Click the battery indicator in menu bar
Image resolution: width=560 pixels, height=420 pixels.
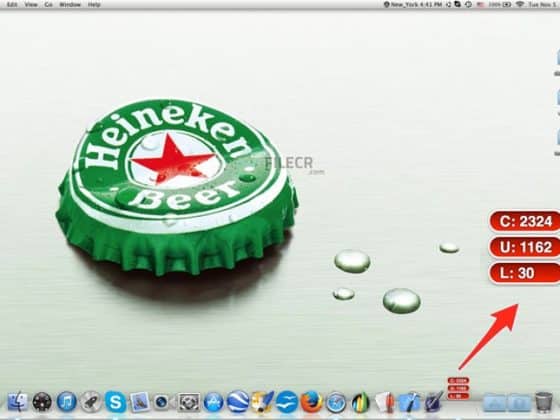(507, 4)
